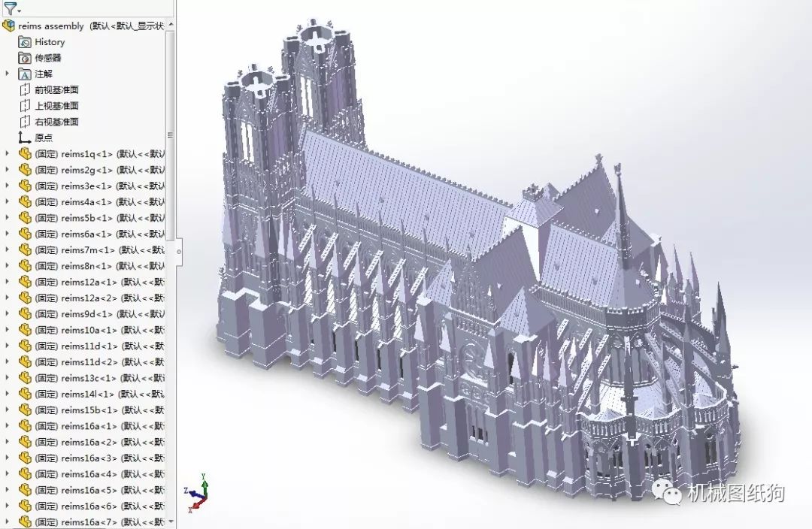Expand the 注解 annotations folder
This screenshot has height=529, width=812.
tap(8, 74)
